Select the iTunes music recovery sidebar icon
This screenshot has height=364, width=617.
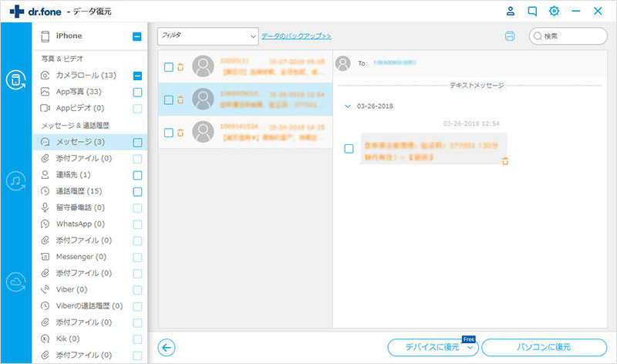pos(15,180)
